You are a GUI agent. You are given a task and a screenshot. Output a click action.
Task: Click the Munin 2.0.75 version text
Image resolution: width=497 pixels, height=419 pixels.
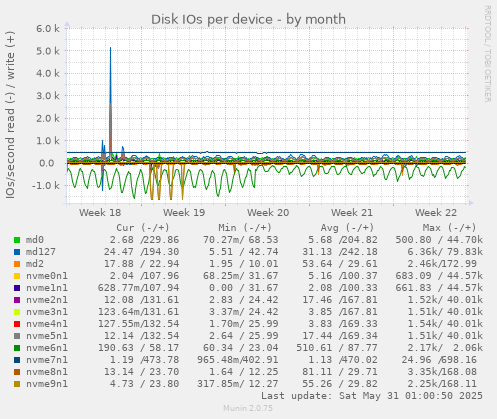248,408
